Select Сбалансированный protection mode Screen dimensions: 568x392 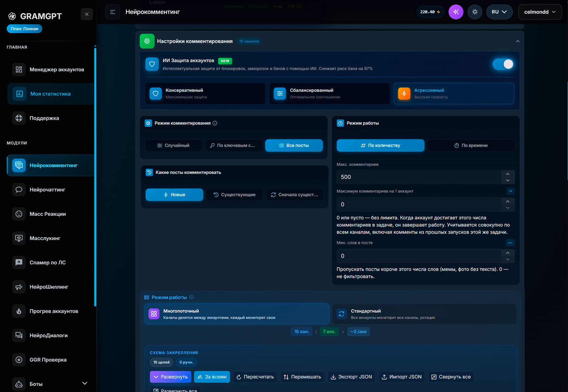(330, 94)
